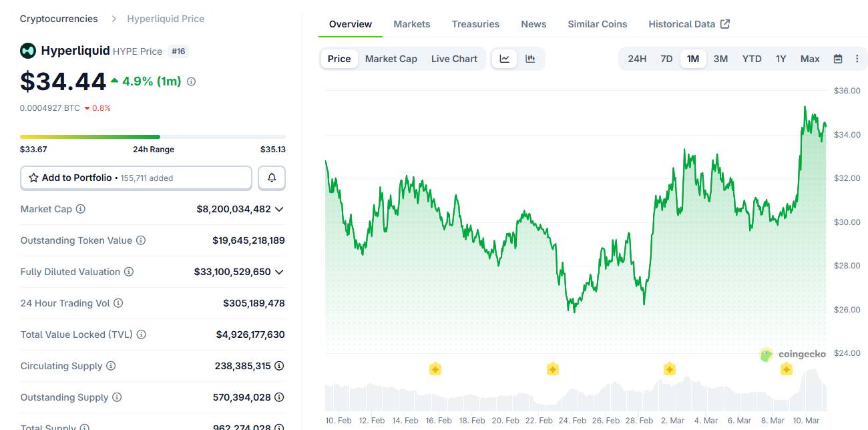Open the chart more options menu
The image size is (868, 430).
point(857,59)
